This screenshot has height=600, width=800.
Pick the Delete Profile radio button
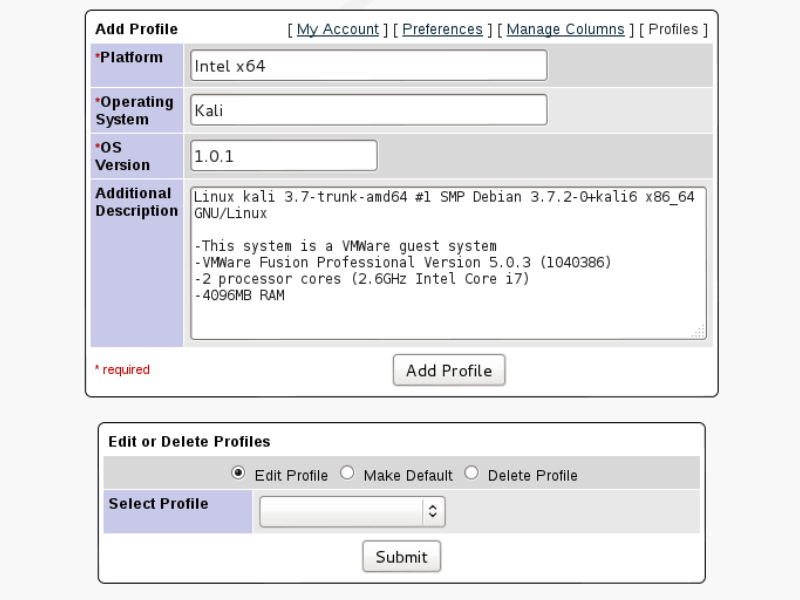pyautogui.click(x=472, y=474)
